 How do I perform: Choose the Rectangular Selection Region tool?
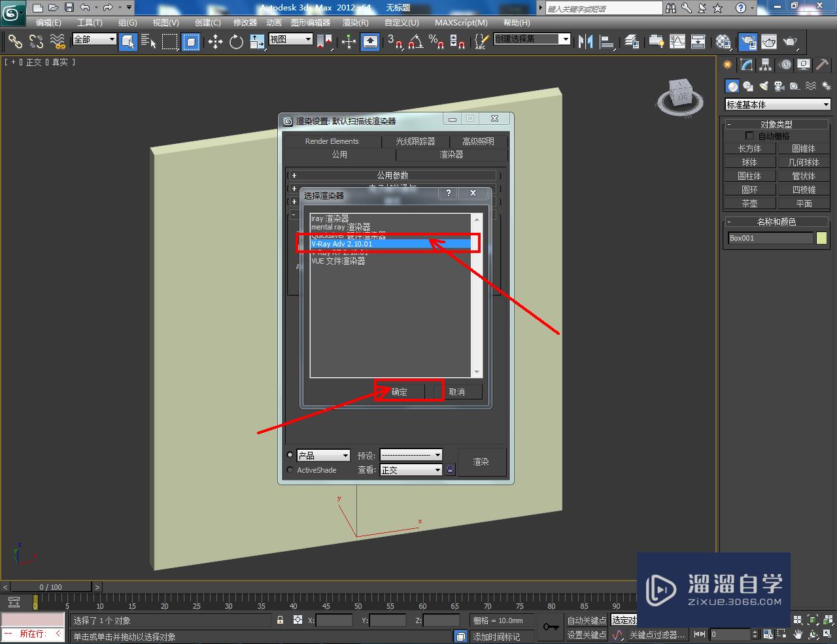[x=170, y=42]
